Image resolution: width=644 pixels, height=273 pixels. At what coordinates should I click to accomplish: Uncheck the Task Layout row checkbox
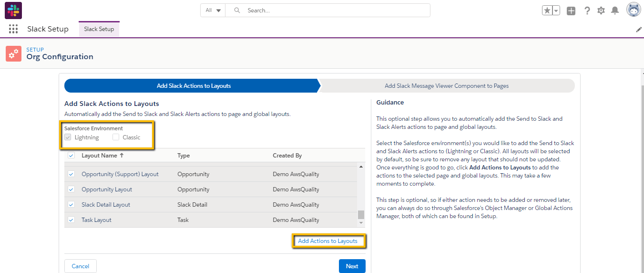point(71,220)
